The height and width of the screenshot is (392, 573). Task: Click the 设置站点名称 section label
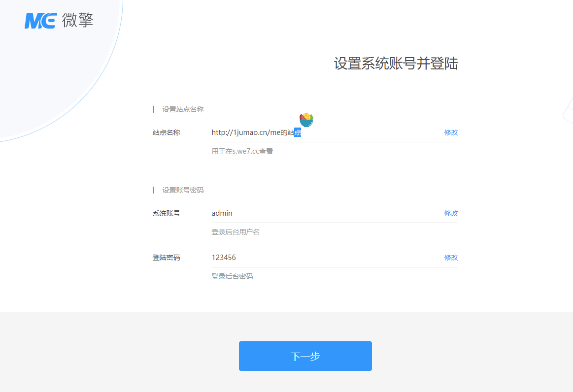(x=183, y=109)
